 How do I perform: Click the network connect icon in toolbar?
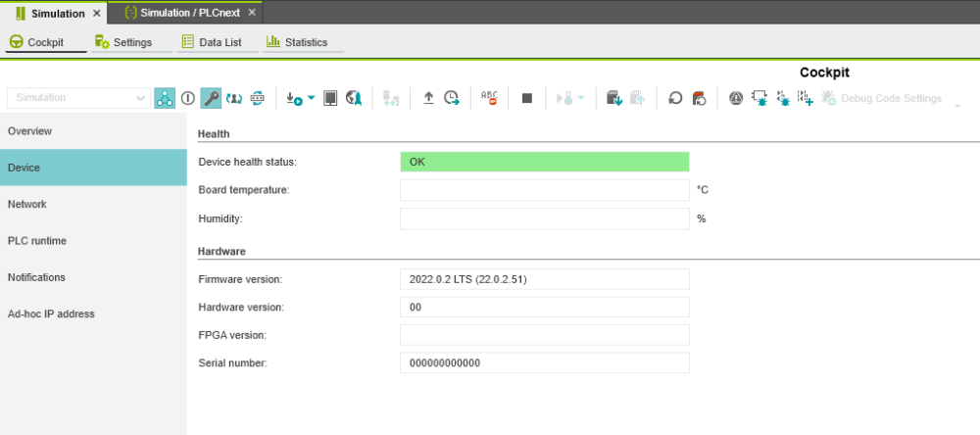click(165, 98)
